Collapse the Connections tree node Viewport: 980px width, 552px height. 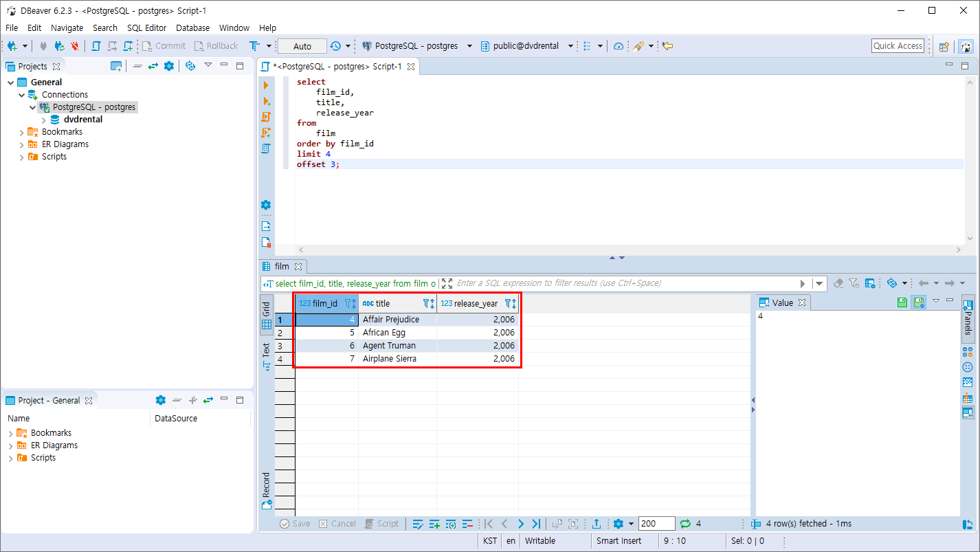[x=21, y=95]
